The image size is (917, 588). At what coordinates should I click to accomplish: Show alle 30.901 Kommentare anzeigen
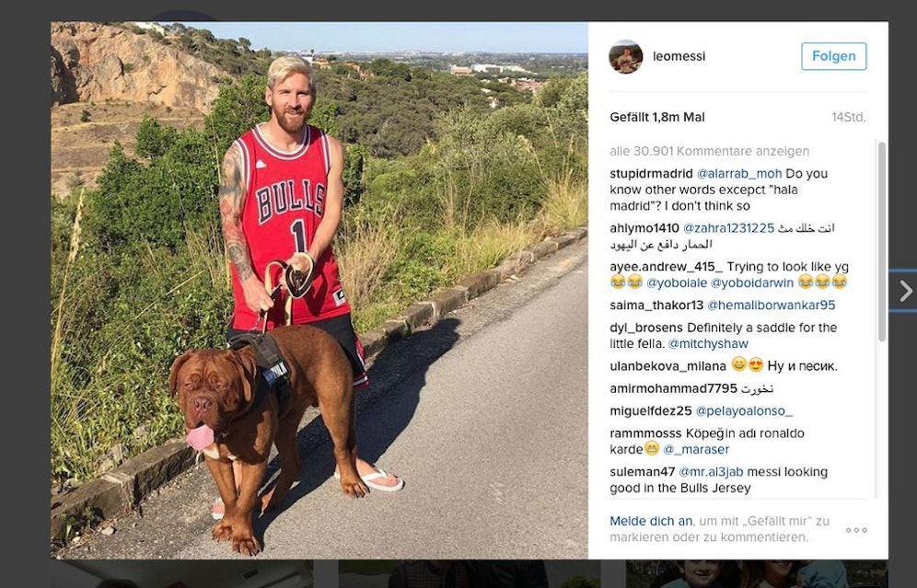click(x=710, y=151)
